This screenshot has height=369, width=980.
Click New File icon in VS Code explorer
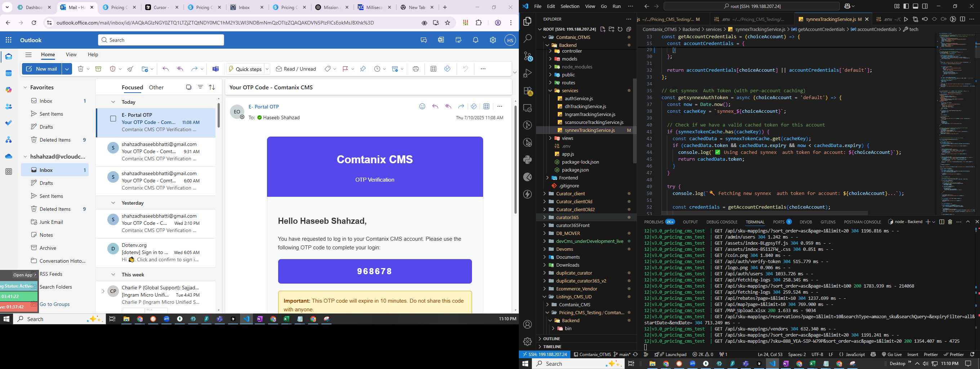603,29
